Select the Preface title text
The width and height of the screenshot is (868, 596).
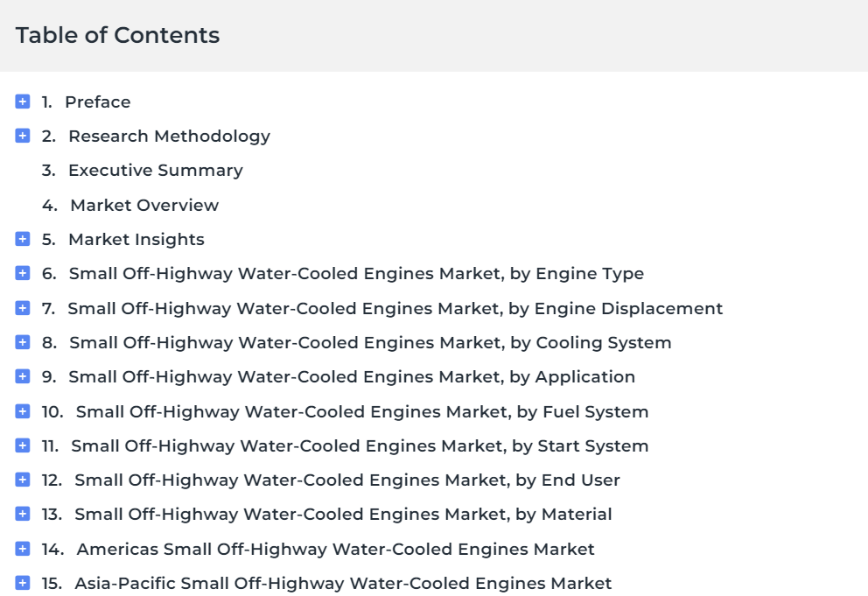[x=98, y=102]
